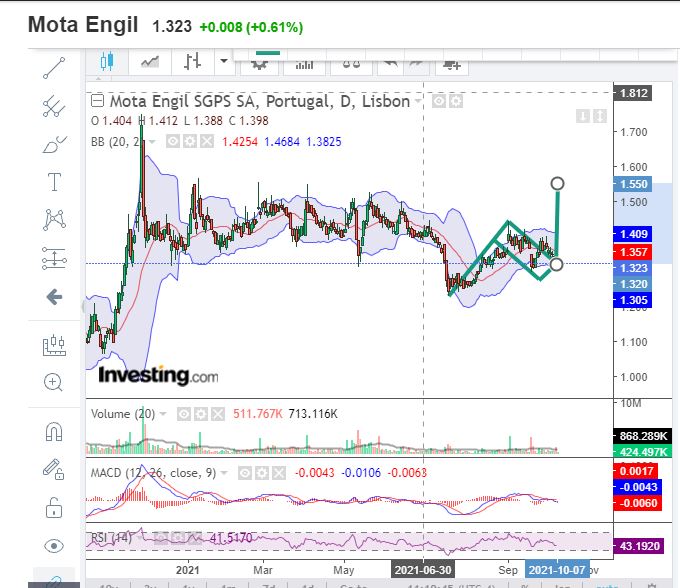Open the chart type dropdown arrow
The height and width of the screenshot is (588, 680).
[224, 61]
